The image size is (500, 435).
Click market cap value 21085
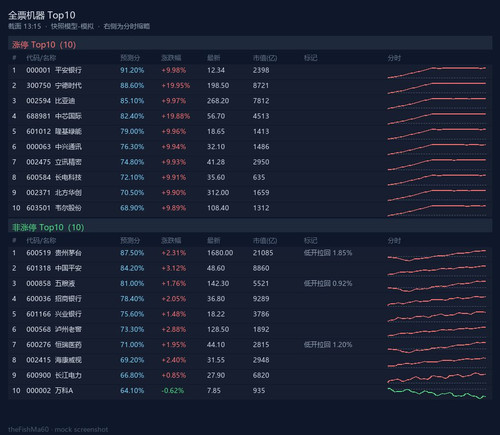click(263, 253)
